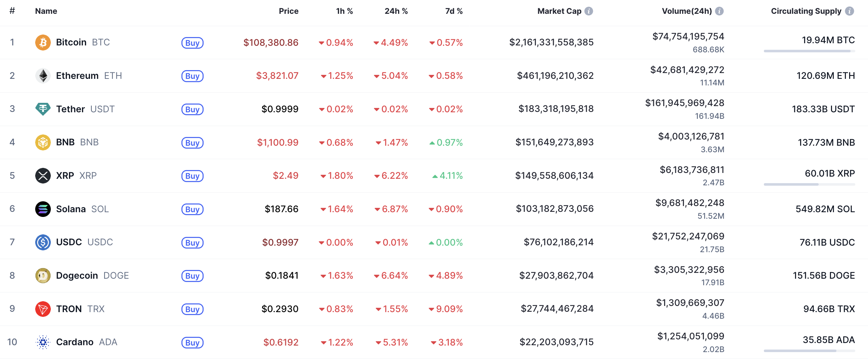The image size is (868, 359).
Task: Click the BNB coin logo
Action: click(x=43, y=142)
